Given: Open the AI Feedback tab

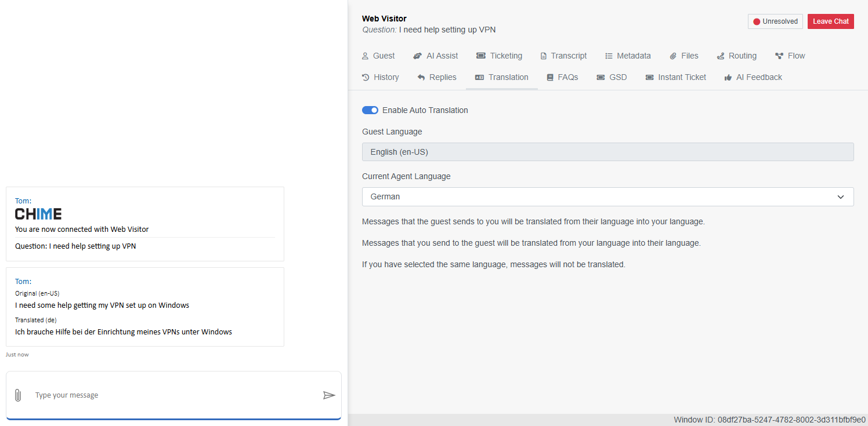Looking at the screenshot, I should pos(753,78).
